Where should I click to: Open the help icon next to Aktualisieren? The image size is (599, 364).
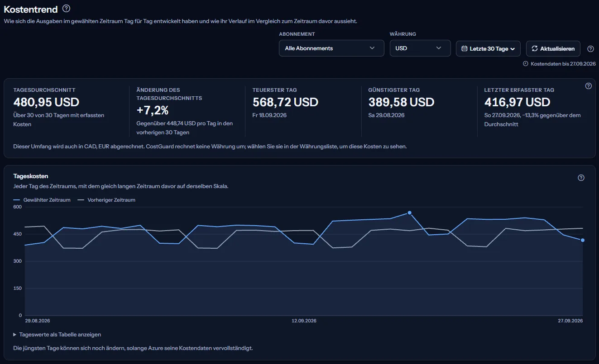[590, 49]
